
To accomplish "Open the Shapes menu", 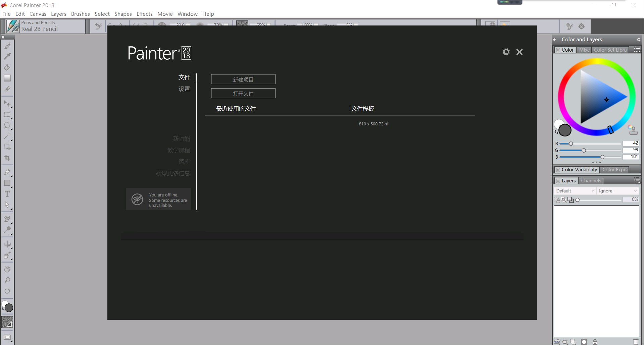I will pos(123,14).
